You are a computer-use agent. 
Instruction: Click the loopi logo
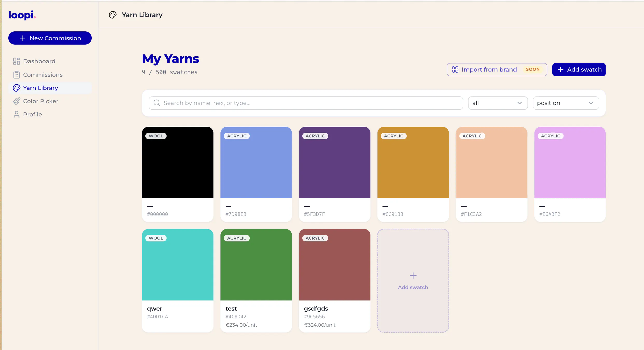click(x=22, y=15)
